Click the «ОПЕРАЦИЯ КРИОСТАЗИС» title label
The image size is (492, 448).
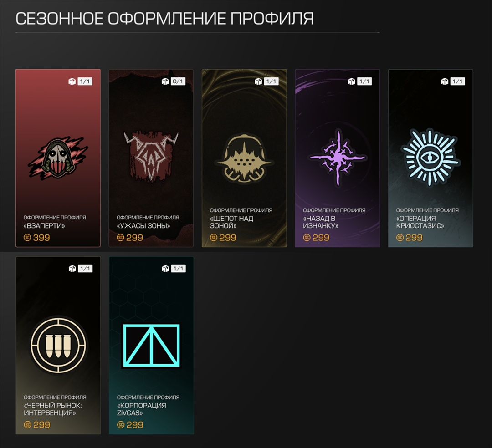coord(420,222)
